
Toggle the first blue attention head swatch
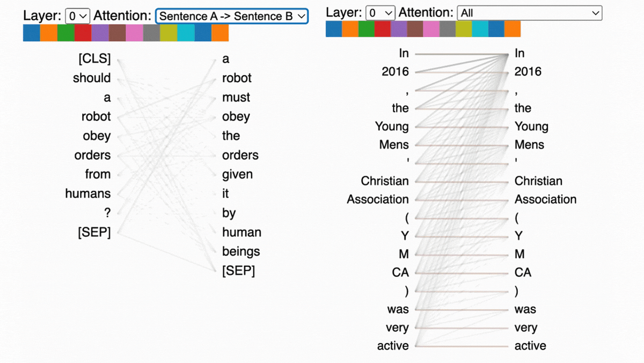point(31,32)
